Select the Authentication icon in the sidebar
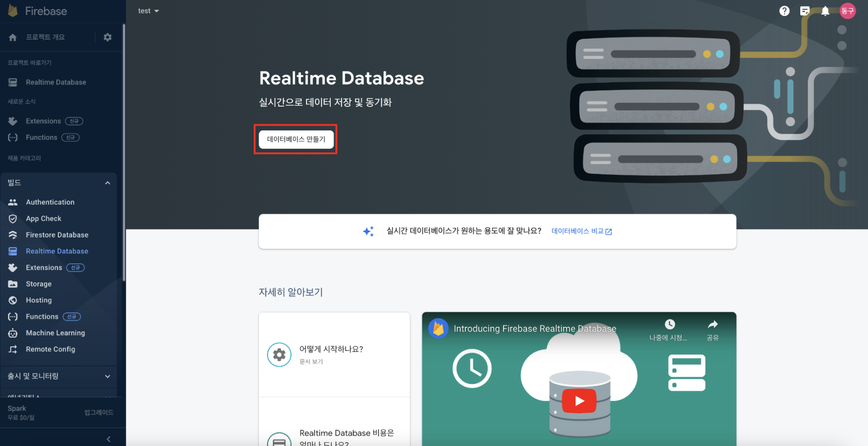This screenshot has width=868, height=446. point(13,201)
